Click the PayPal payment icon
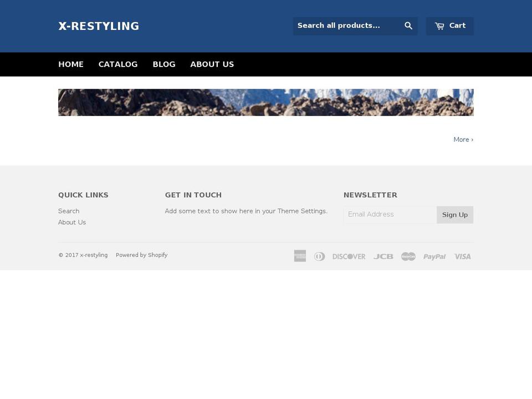This screenshot has width=532, height=399. click(434, 257)
